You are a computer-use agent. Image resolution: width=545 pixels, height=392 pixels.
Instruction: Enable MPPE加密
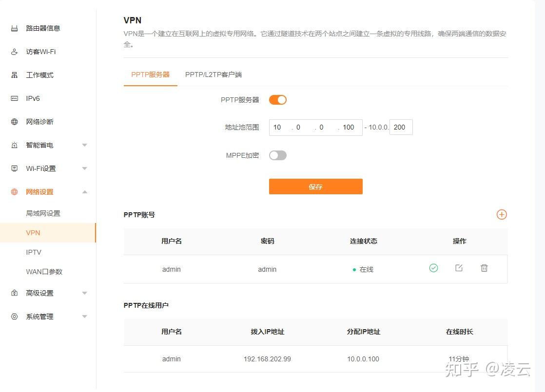click(277, 155)
